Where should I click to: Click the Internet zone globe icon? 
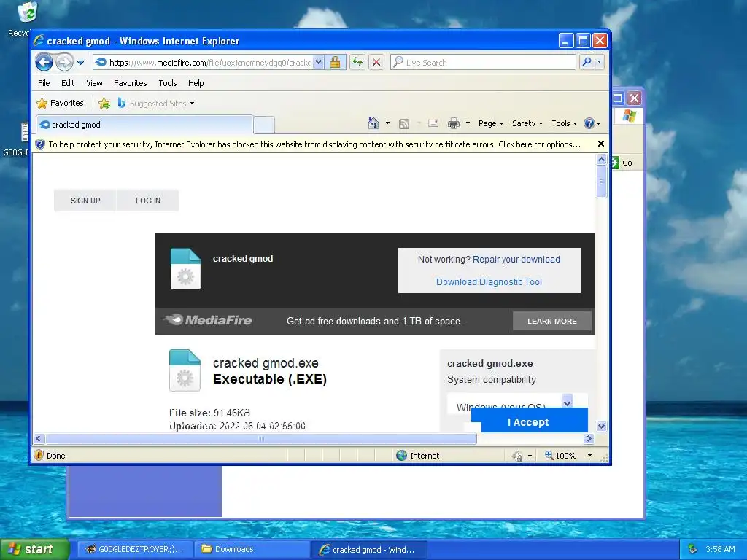[402, 455]
